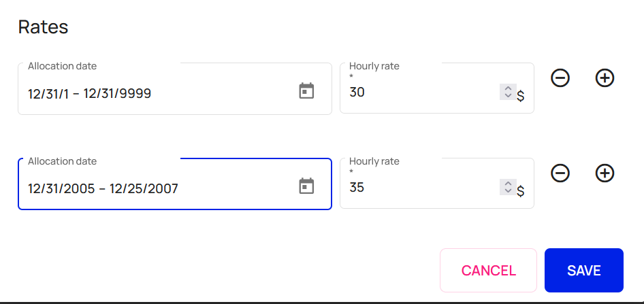Increase the hourly rate of 35
This screenshot has height=304, width=644.
(508, 183)
